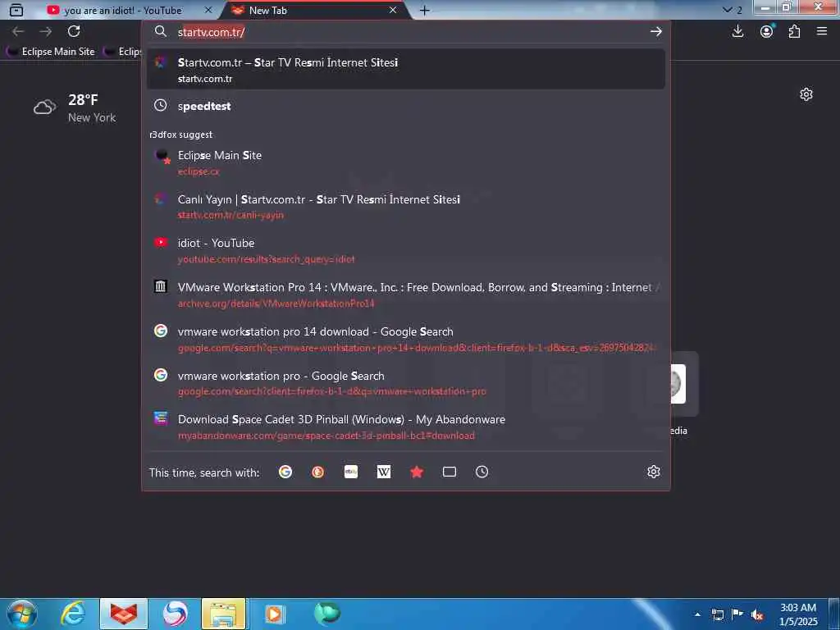Click the Go arrow in address bar
840x630 pixels.
coord(655,32)
